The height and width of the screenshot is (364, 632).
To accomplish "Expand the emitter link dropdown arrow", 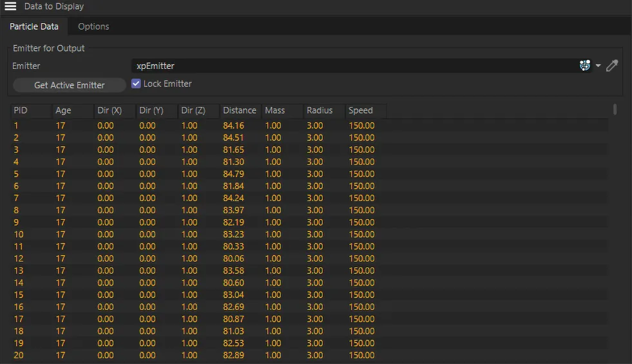I will pyautogui.click(x=598, y=66).
